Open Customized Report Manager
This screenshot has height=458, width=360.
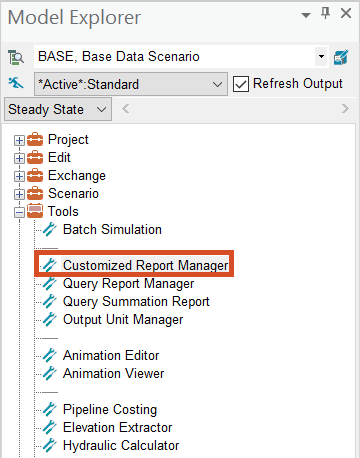(x=146, y=265)
